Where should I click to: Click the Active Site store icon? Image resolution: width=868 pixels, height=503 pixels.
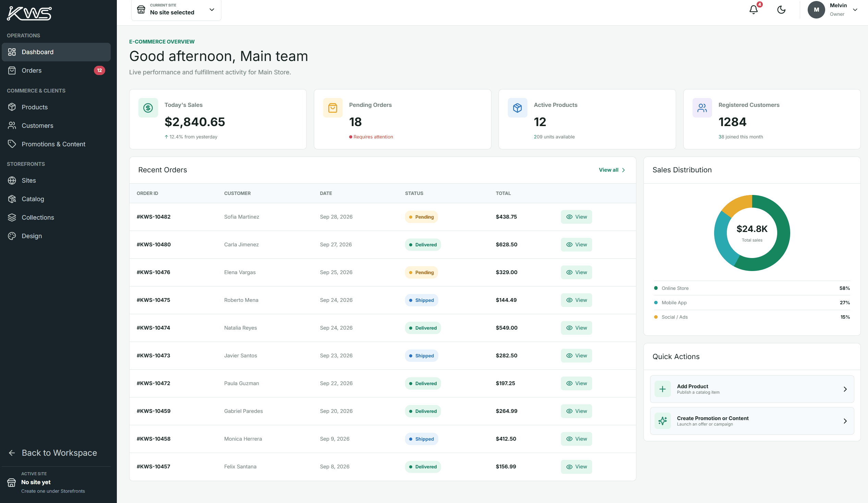pyautogui.click(x=11, y=482)
